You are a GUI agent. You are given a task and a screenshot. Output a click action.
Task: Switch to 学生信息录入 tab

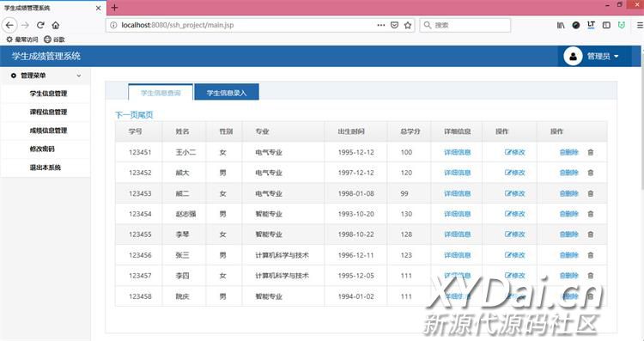[227, 93]
